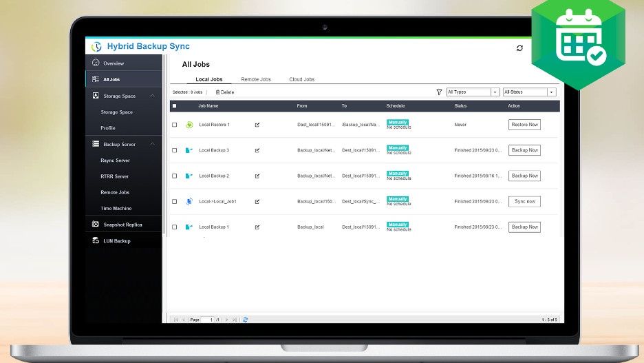Click Backup Now for Local Backup 2
This screenshot has height=363, width=644.
point(524,176)
